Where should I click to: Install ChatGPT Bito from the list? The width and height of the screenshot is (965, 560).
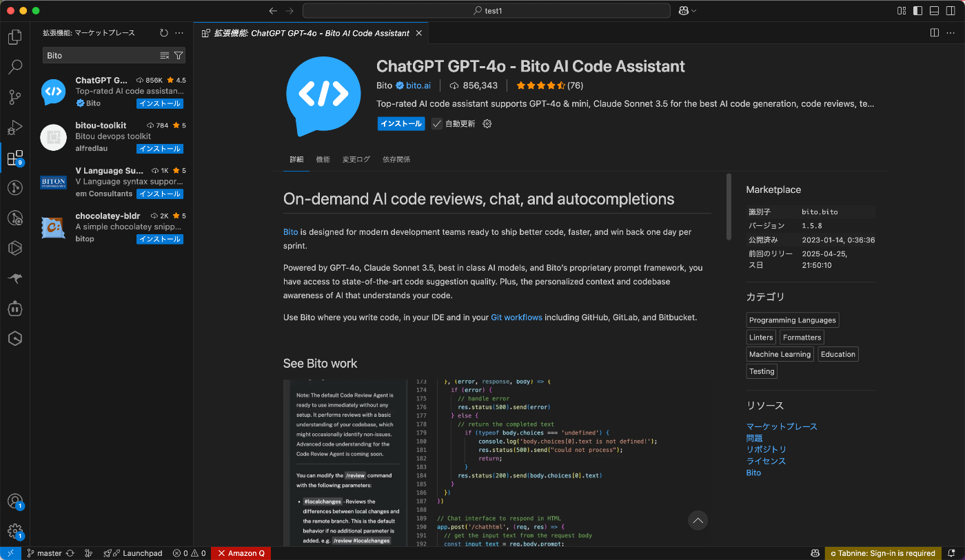159,103
